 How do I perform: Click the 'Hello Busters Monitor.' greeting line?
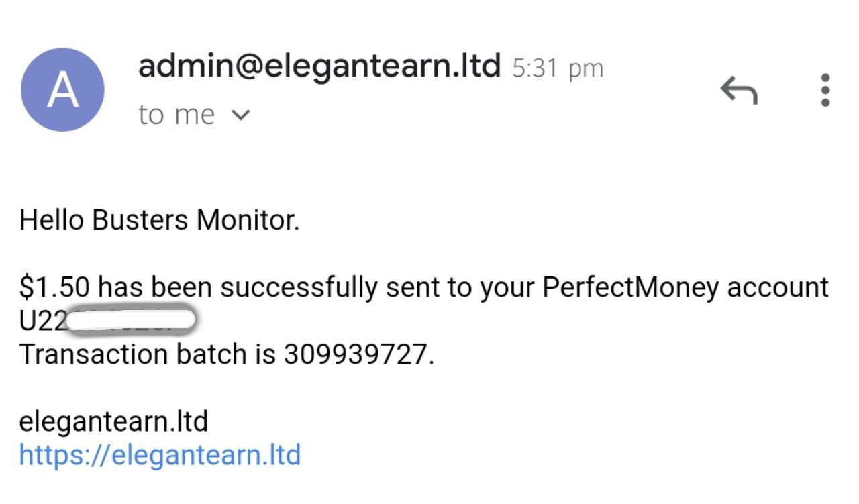point(159,220)
